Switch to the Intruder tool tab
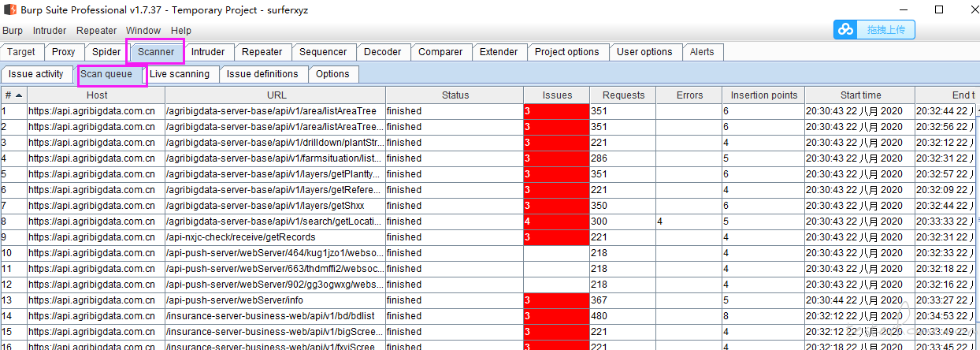This screenshot has width=980, height=350. (x=208, y=52)
